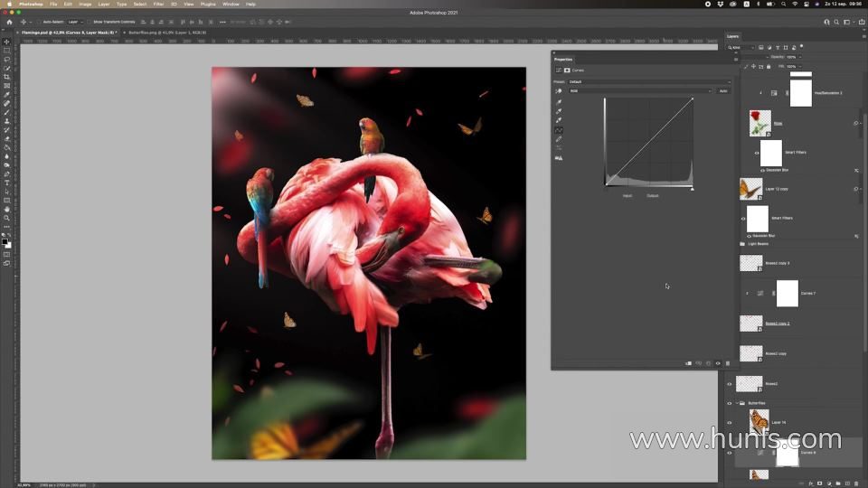Viewport: 868px width, 488px height.
Task: Delete the adjustment layer via Properties trash icon
Action: tap(728, 363)
